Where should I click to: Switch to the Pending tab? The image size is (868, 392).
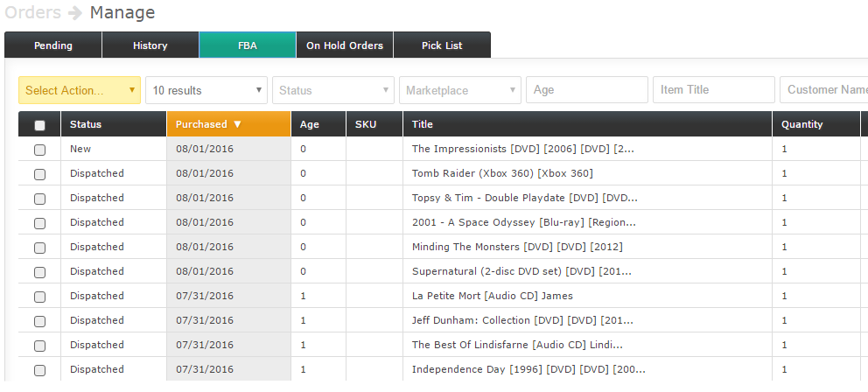tap(53, 45)
